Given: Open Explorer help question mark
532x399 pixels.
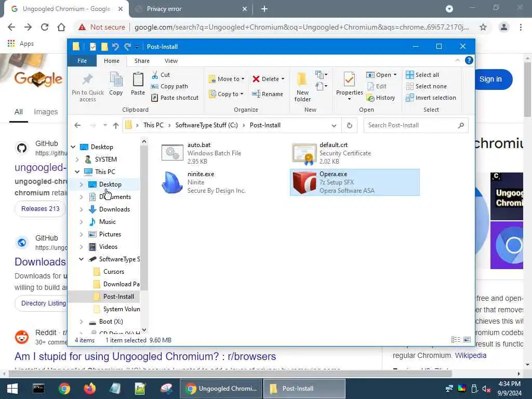Looking at the screenshot, I should [x=469, y=60].
